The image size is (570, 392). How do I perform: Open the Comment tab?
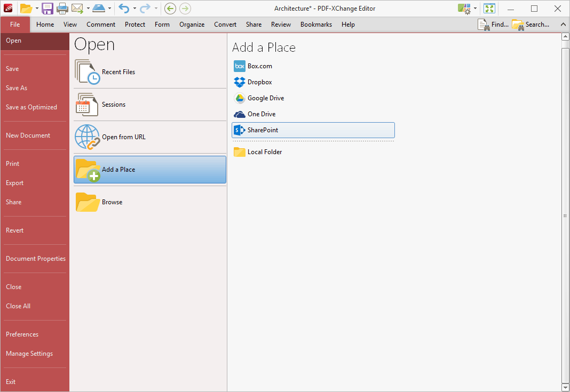coord(101,25)
